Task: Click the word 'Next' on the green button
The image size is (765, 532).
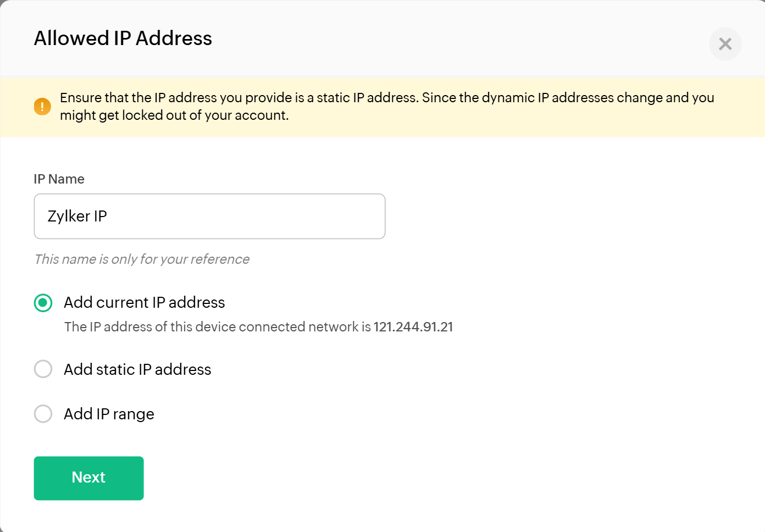Action: point(88,478)
